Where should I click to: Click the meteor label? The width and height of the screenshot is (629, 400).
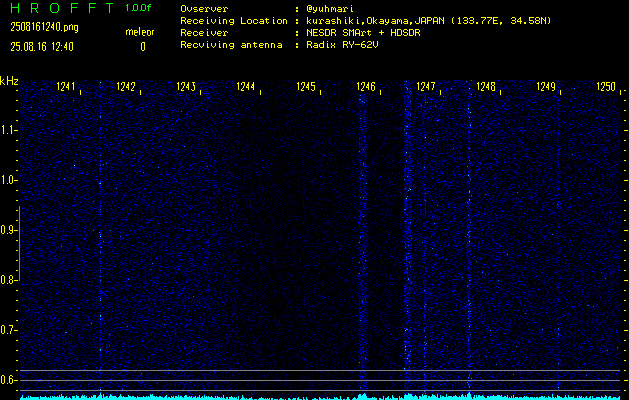click(x=140, y=32)
